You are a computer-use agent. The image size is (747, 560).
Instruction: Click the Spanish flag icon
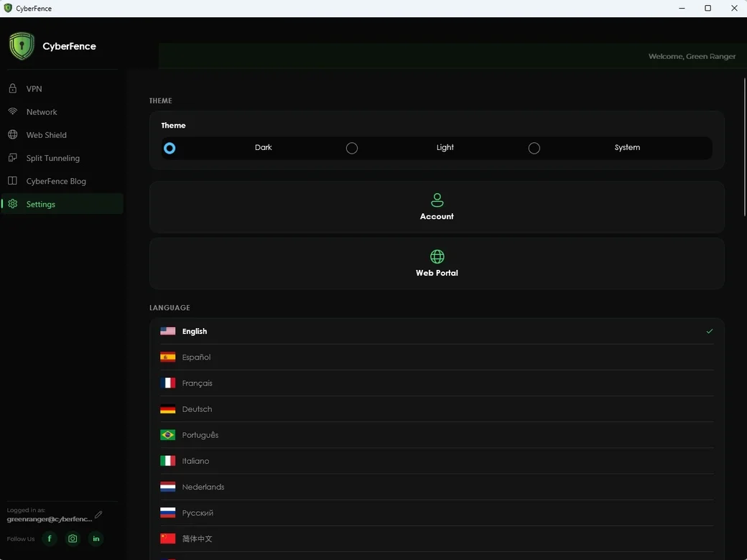click(167, 357)
